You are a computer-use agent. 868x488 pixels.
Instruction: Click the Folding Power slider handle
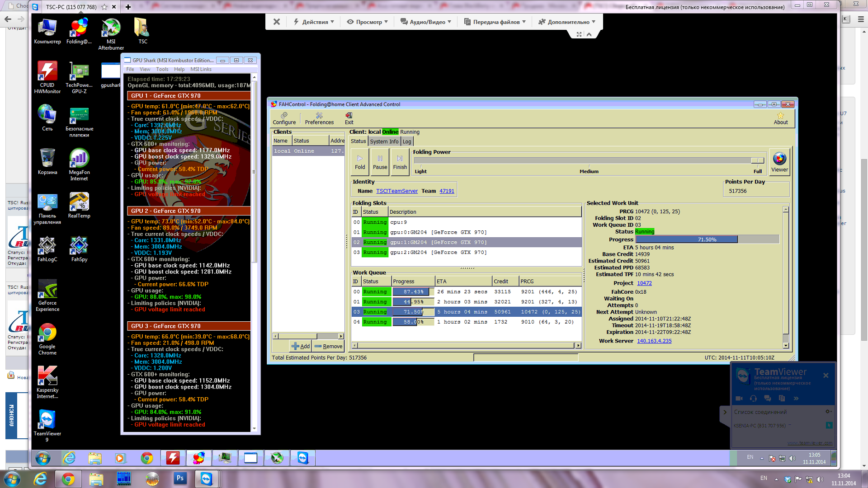(757, 160)
